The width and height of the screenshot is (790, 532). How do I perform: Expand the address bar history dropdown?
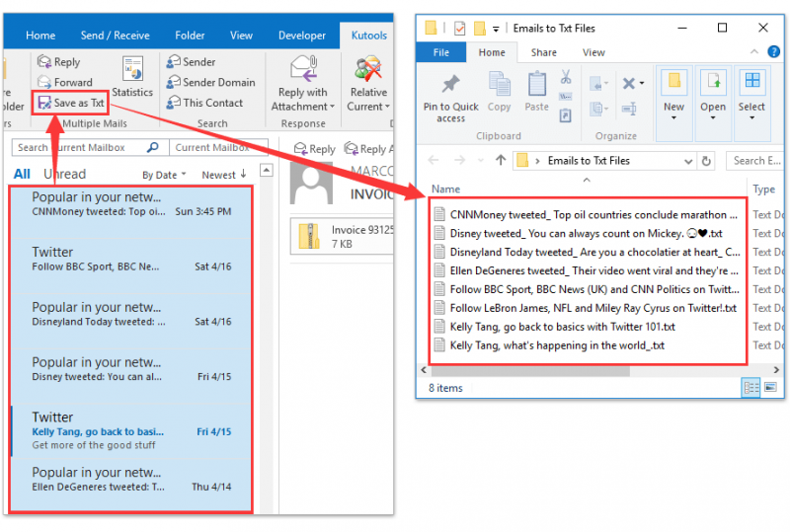coord(688,161)
